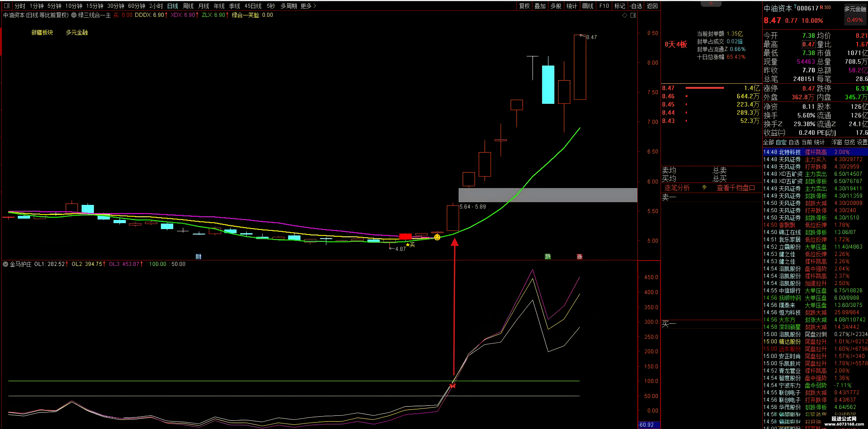868x429 pixels.
Task: Toggle the side panel layout icon
Action: coord(633,15)
